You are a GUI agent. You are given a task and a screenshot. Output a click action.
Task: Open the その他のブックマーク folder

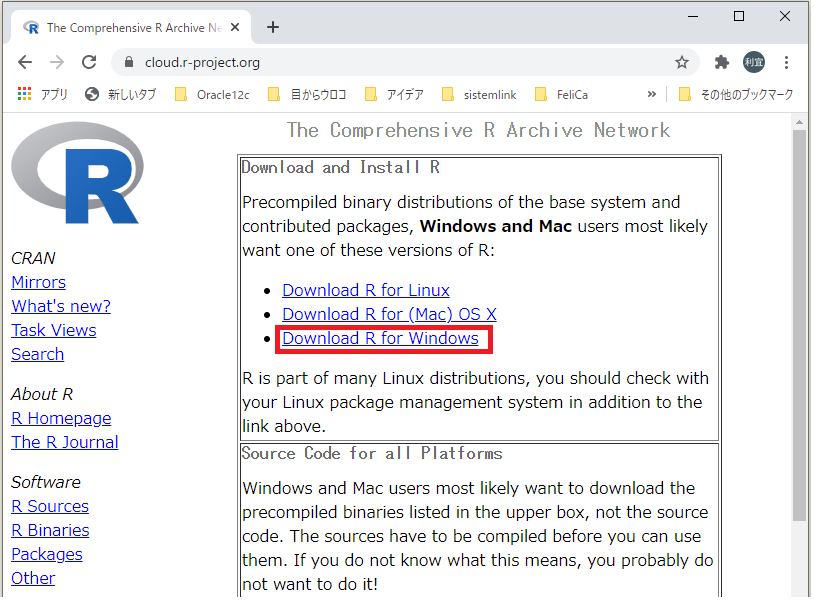(736, 95)
